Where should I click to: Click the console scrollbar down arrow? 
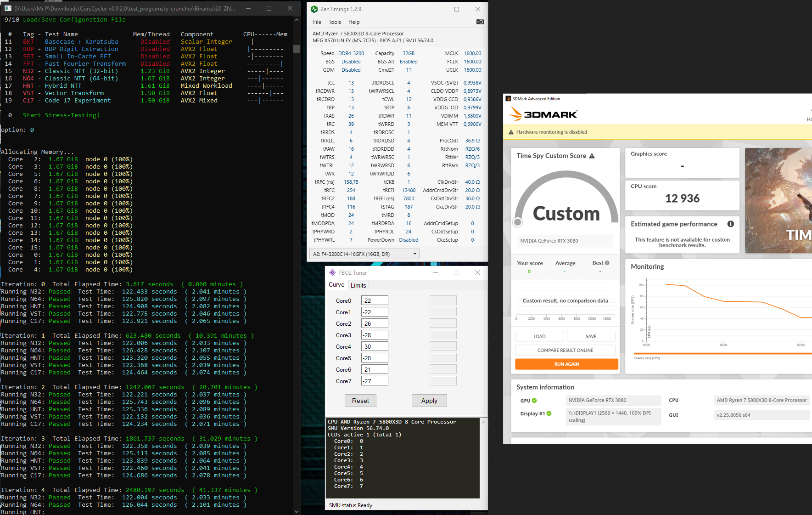pyautogui.click(x=297, y=511)
